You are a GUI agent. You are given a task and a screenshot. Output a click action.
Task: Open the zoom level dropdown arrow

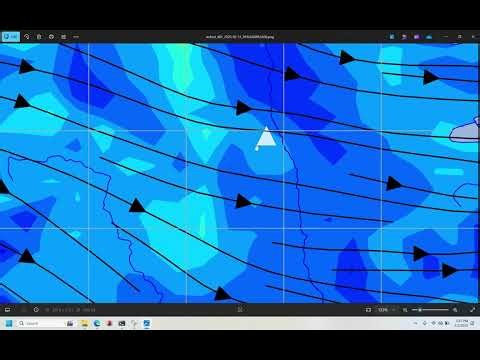[x=394, y=310]
